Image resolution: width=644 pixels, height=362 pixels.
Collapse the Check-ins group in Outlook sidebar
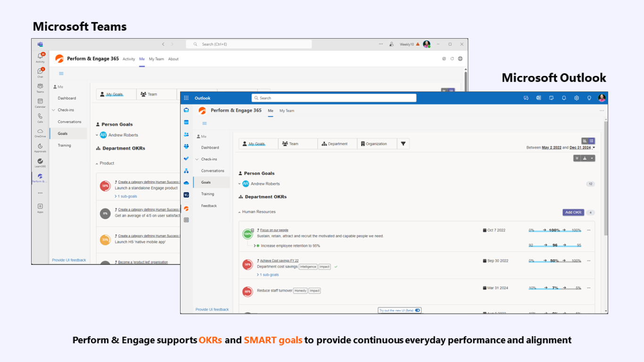(198, 159)
